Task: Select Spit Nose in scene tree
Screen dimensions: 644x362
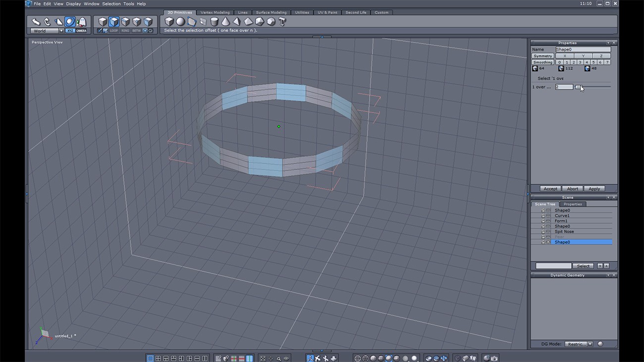Action: 564,232
